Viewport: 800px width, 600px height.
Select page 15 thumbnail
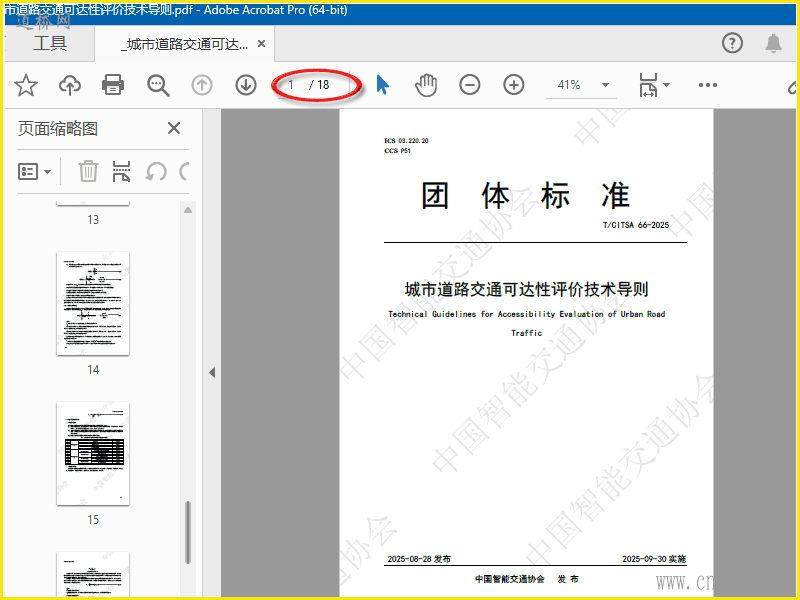click(93, 454)
